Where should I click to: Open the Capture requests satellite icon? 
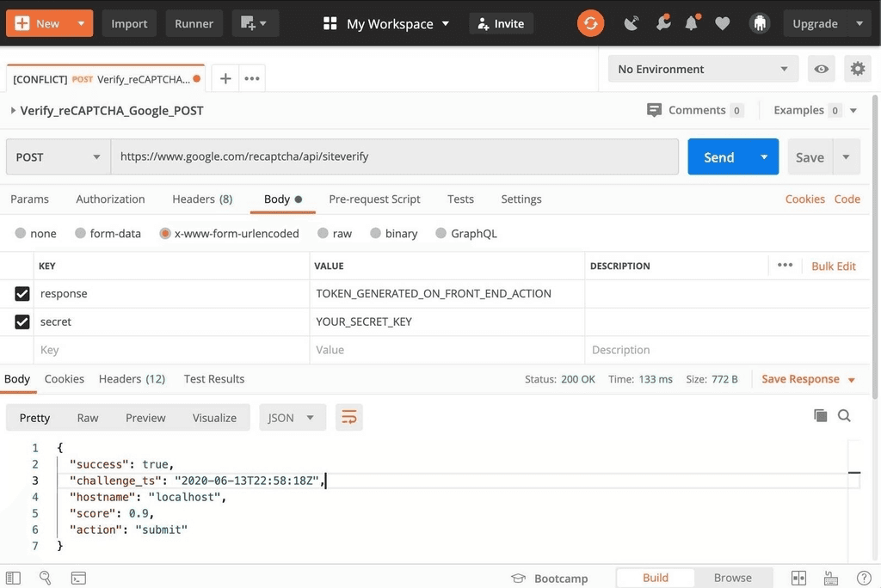(631, 23)
